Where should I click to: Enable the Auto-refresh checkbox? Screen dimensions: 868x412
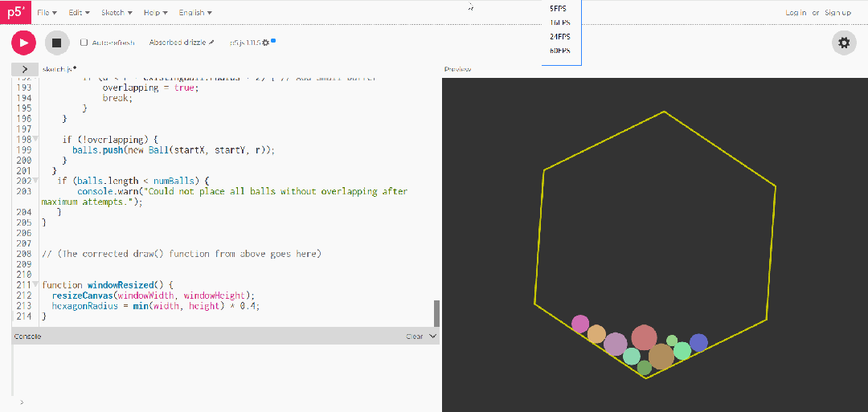(84, 43)
